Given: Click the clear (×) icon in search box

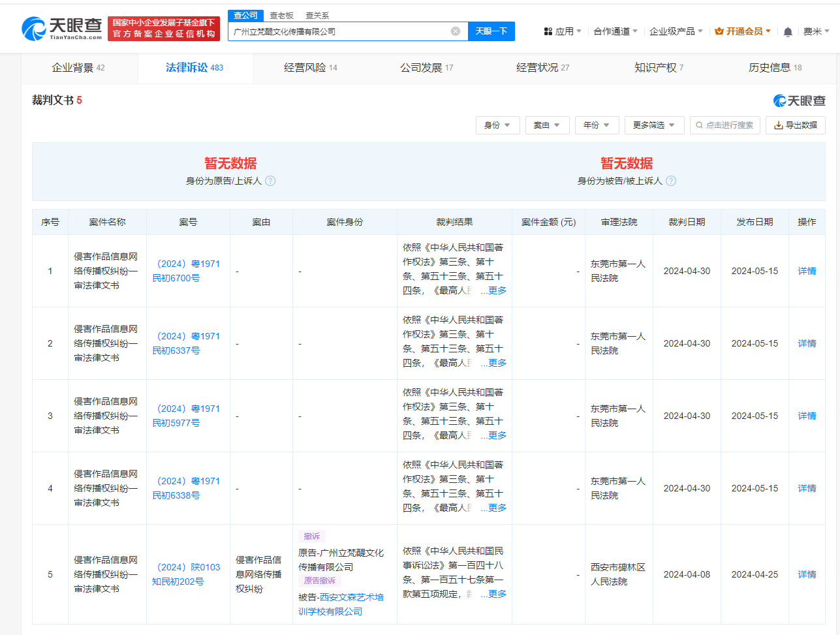Looking at the screenshot, I should pos(456,31).
